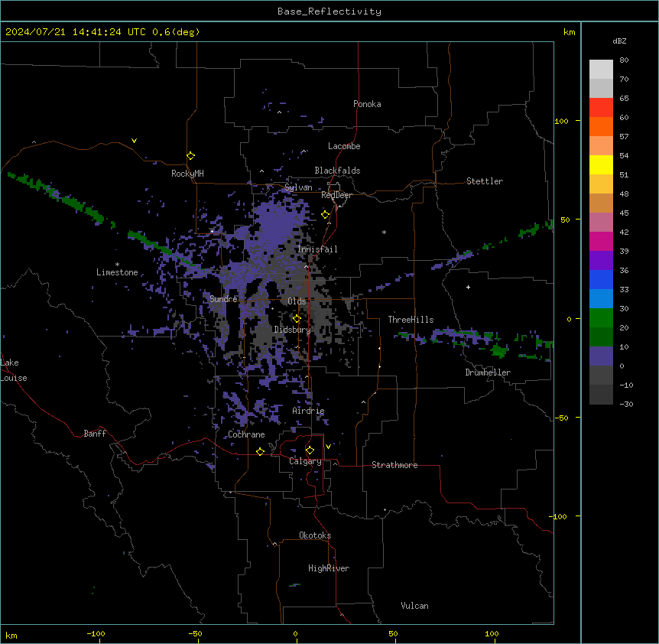
Task: Click the asterisk marker east of Innisfail
Action: tap(384, 232)
